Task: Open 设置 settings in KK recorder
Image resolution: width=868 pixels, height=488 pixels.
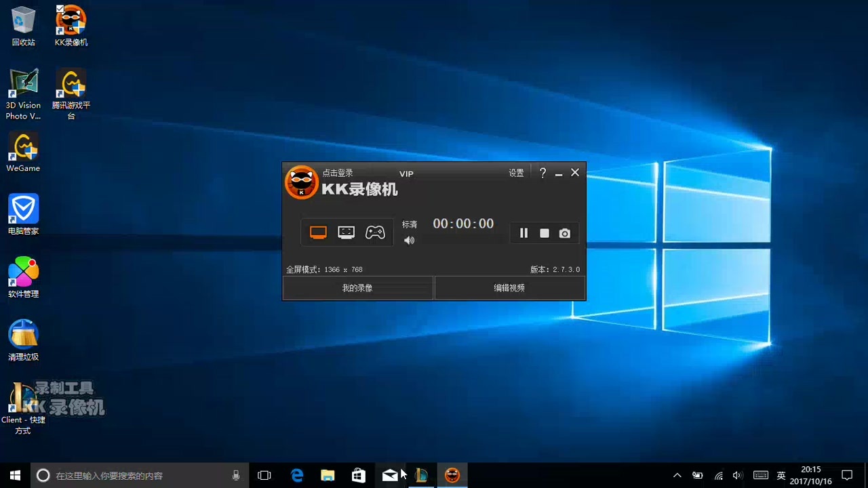Action: click(x=516, y=173)
